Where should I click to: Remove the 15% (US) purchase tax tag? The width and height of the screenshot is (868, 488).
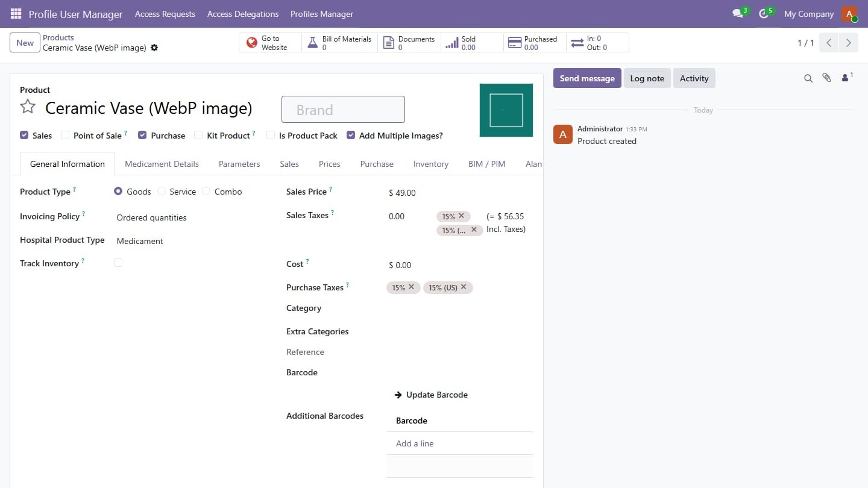(464, 287)
